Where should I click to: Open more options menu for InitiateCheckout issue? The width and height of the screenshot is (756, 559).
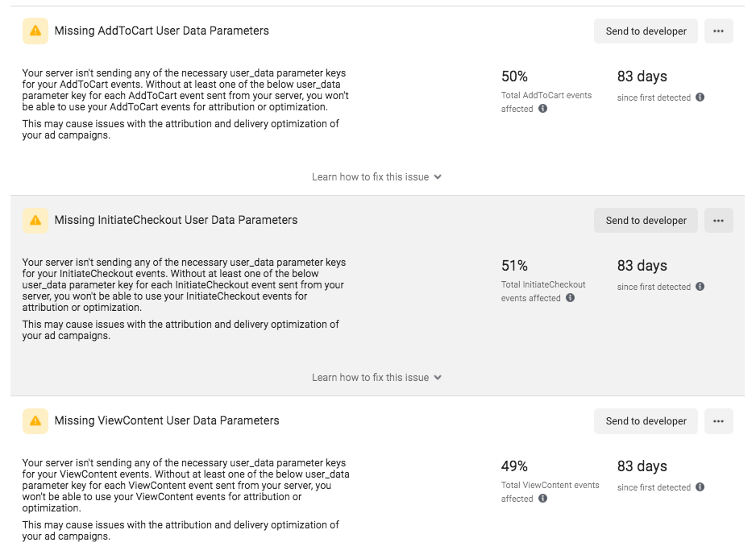[x=718, y=220]
